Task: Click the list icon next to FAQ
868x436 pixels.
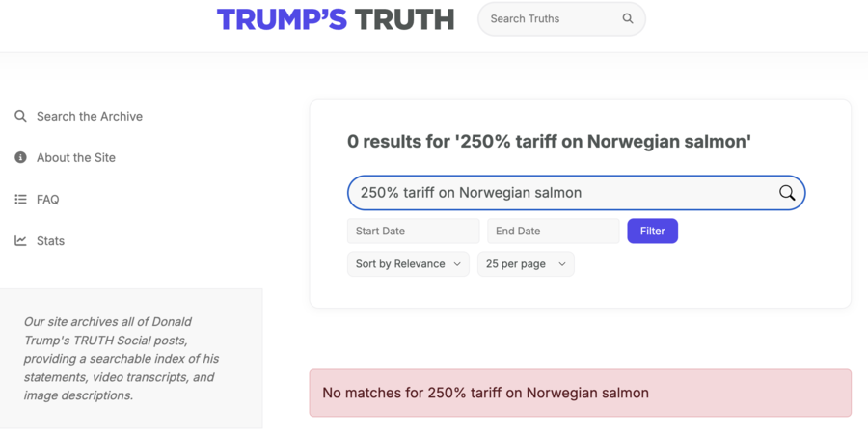Action: click(x=20, y=200)
